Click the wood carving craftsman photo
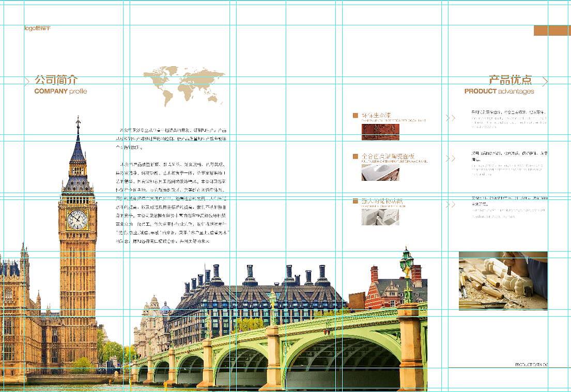The image size is (571, 392). (503, 280)
